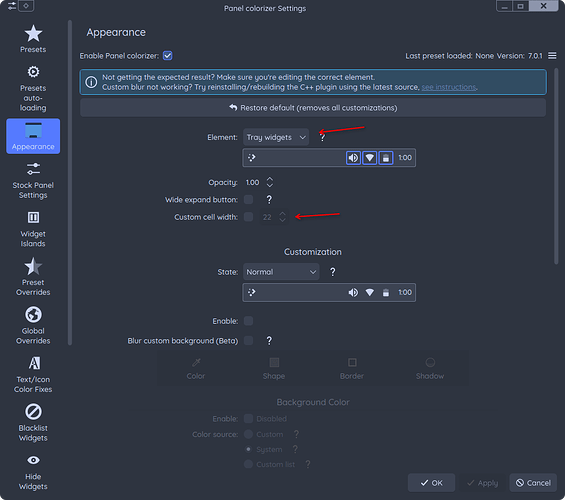Open the Blacklist Widgets page
565x500 pixels.
click(33, 423)
